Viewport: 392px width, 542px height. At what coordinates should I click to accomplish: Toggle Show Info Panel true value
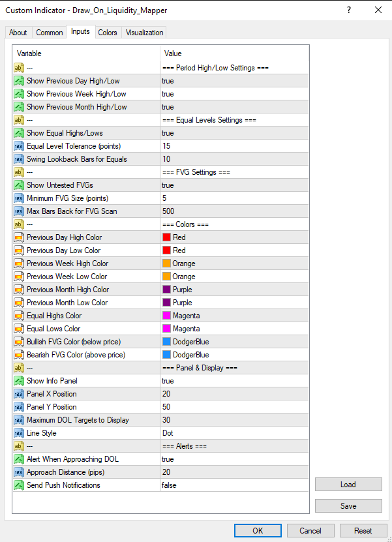234,381
